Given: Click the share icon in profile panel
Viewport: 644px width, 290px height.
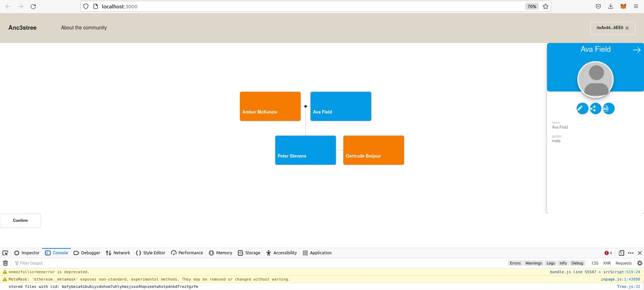Looking at the screenshot, I should (x=595, y=109).
